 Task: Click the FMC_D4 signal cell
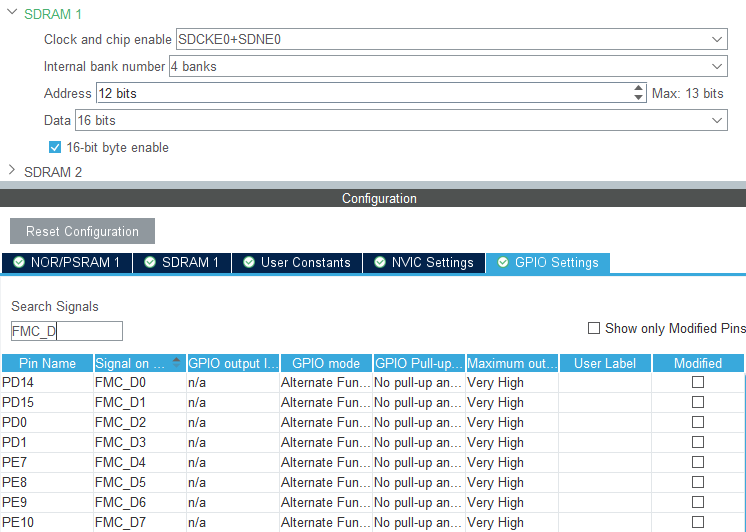[x=139, y=462]
